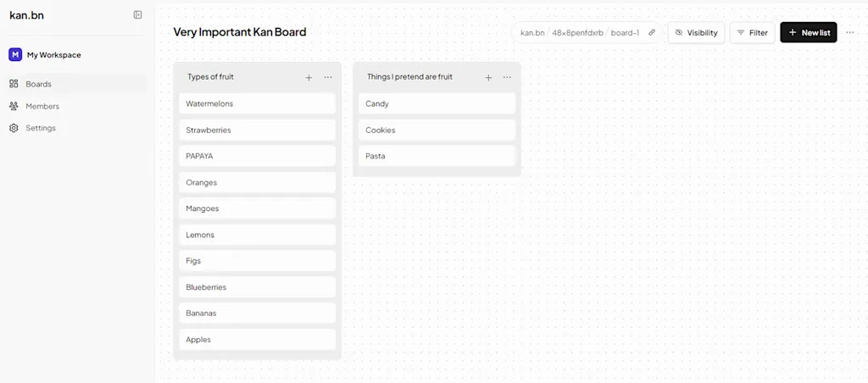Open the Filter options

pyautogui.click(x=753, y=33)
